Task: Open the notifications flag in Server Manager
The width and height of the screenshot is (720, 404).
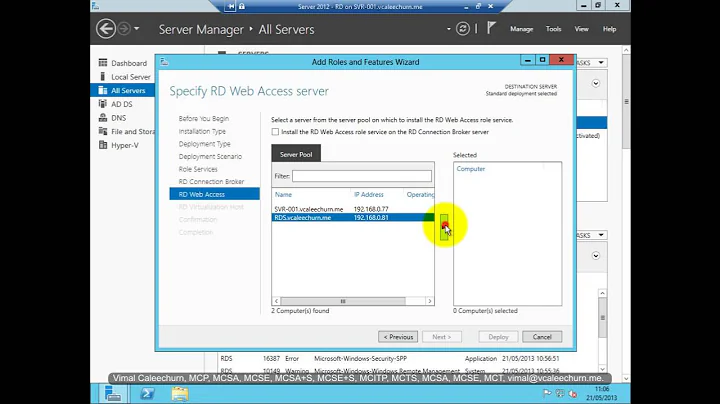Action: click(x=491, y=28)
